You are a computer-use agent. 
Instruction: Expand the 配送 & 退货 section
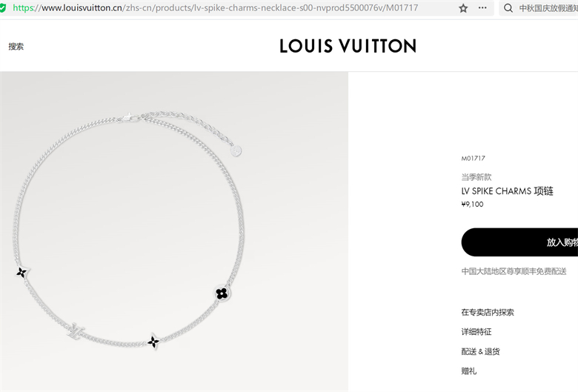pyautogui.click(x=480, y=351)
